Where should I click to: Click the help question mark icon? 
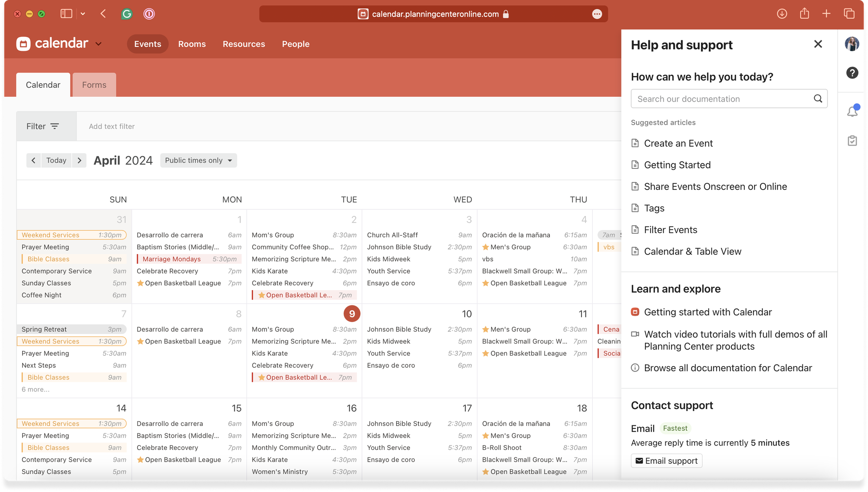[x=852, y=73]
